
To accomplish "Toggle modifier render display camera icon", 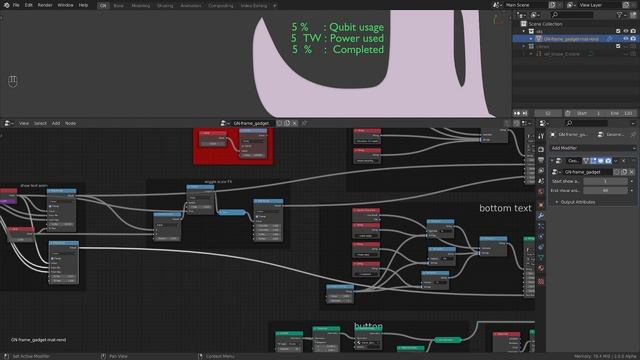I will [x=608, y=161].
